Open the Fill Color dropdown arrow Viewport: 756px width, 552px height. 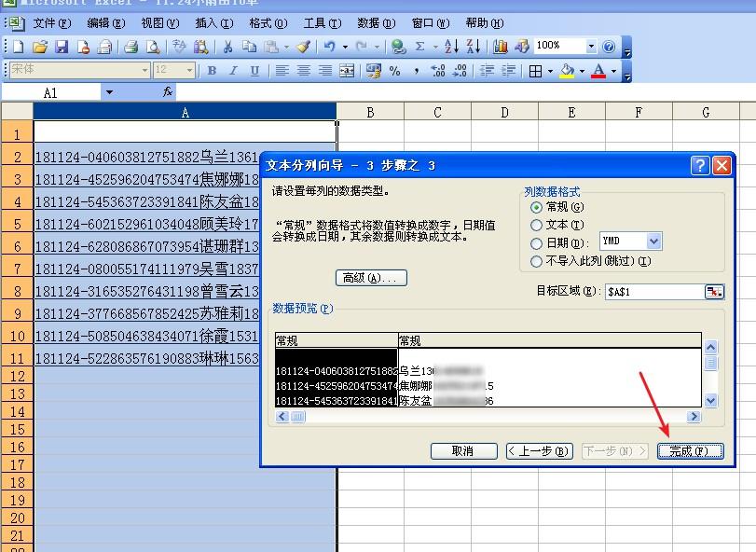pyautogui.click(x=582, y=72)
